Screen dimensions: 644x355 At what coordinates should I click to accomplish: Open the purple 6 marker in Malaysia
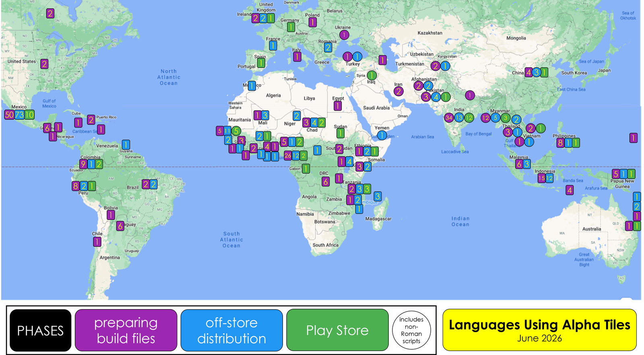[x=519, y=164]
